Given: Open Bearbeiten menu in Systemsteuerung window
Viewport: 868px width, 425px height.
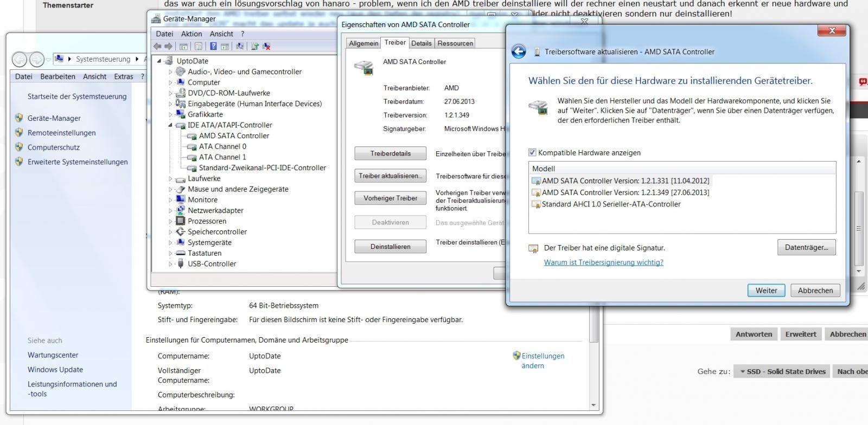Looking at the screenshot, I should click(58, 76).
